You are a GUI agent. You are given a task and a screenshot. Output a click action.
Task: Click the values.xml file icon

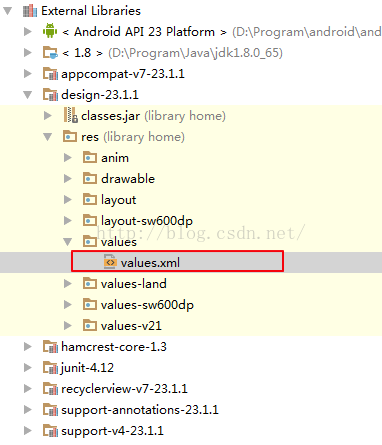tap(110, 262)
